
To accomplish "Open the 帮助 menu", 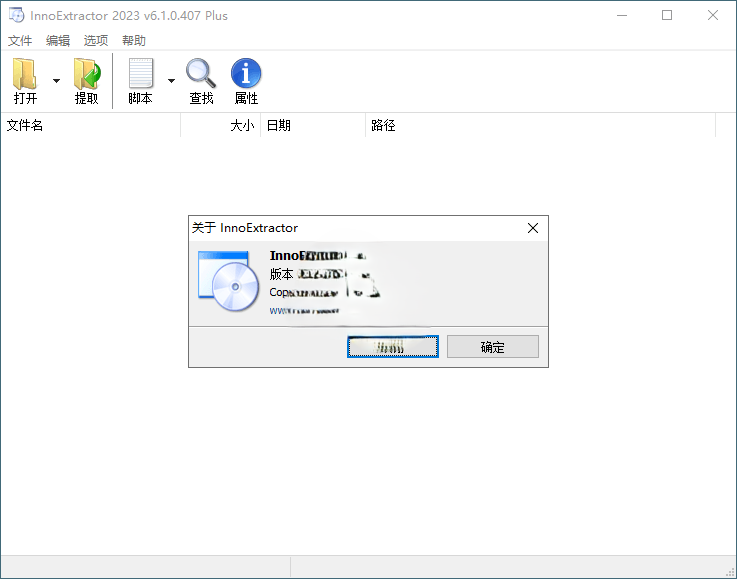I will tap(133, 41).
